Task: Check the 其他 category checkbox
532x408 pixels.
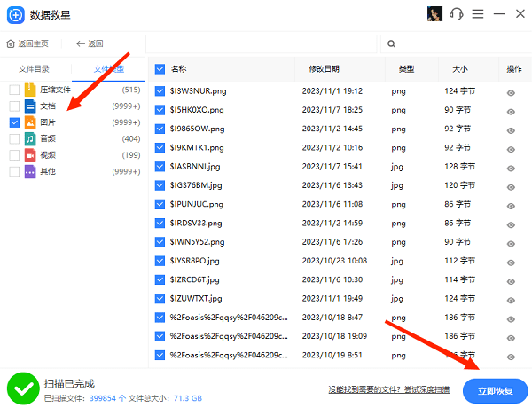Action: pos(14,171)
